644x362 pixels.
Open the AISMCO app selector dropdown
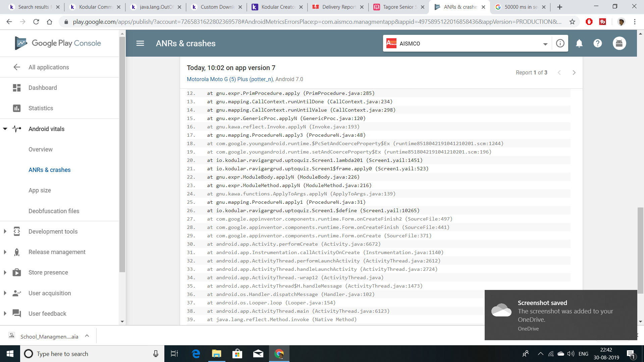[545, 44]
